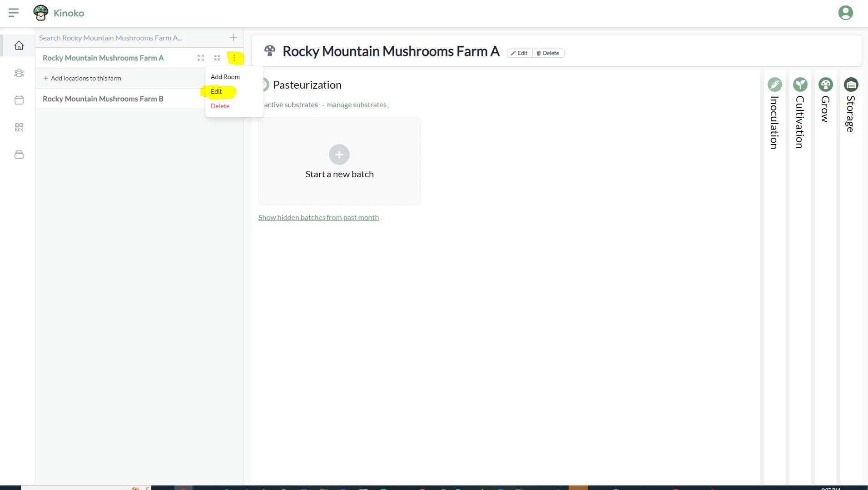The image size is (868, 490).
Task: Open the hamburger menu icon
Action: pos(14,13)
